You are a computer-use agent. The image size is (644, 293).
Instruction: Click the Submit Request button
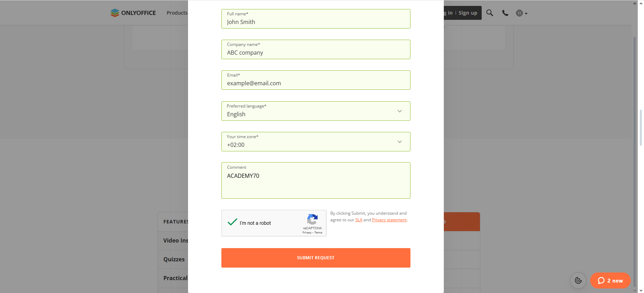pos(316,258)
